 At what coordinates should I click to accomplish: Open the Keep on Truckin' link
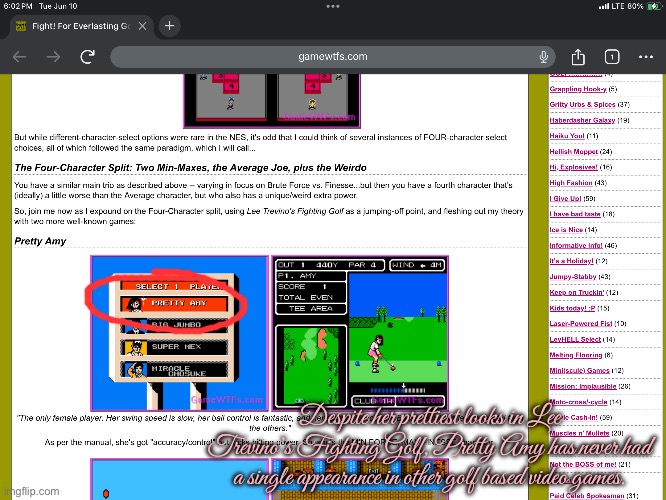(577, 292)
